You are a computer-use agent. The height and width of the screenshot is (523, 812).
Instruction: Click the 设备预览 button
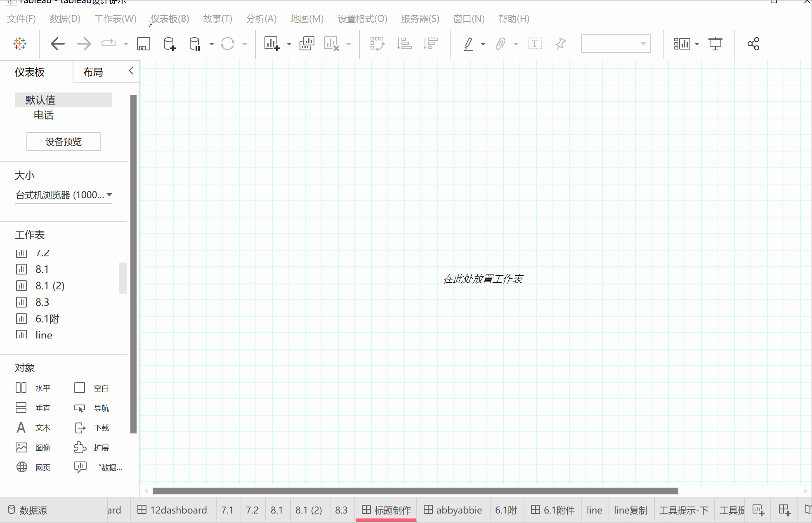[x=64, y=142]
